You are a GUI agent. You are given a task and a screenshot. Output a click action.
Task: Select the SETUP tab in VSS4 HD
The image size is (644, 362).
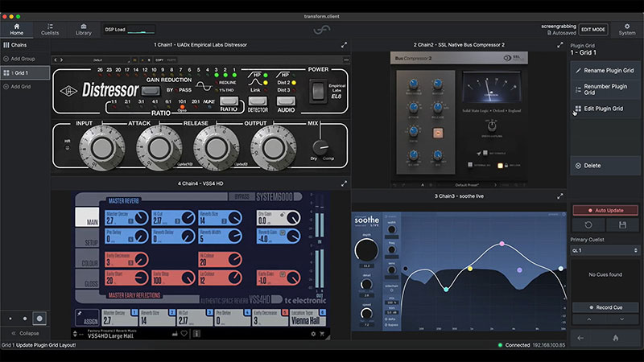[87, 237]
